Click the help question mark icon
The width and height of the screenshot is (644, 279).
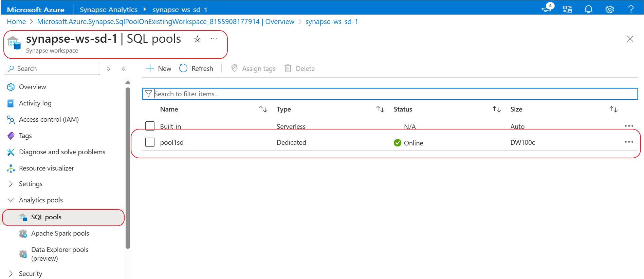(x=631, y=9)
